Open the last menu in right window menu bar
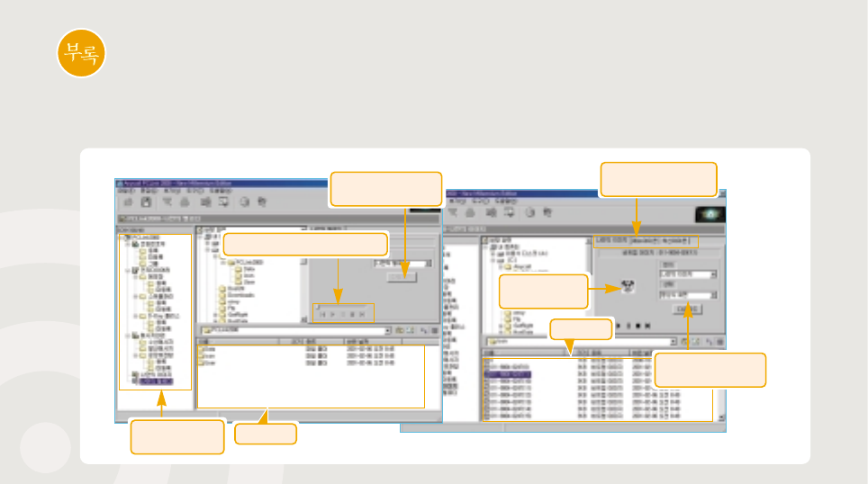This screenshot has width=868, height=484. point(506,202)
